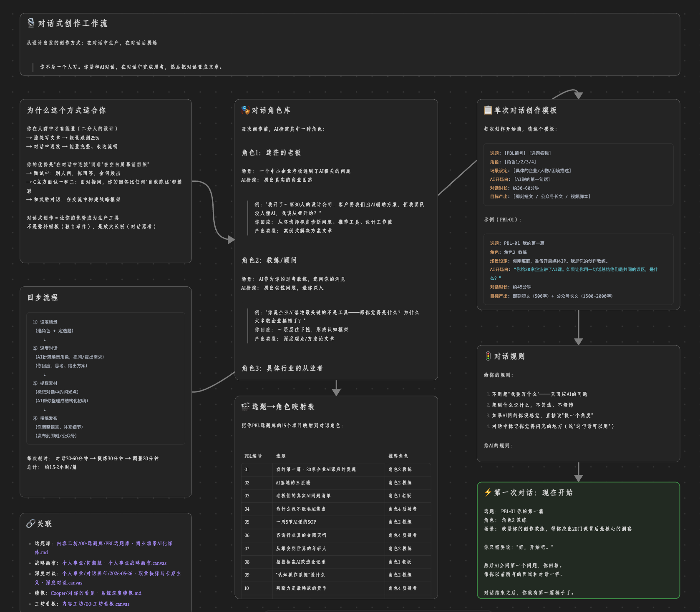Click the 为什么这个方式适合你 heading
This screenshot has width=700, height=612.
click(x=67, y=110)
